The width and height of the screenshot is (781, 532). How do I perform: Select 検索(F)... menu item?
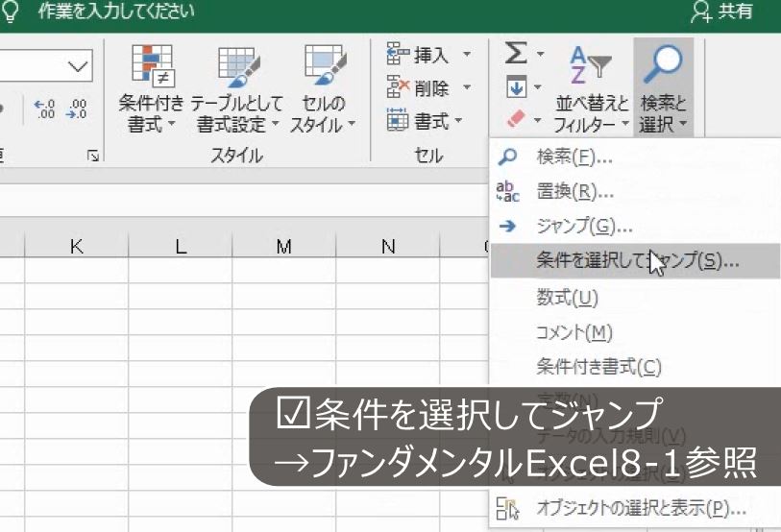(x=635, y=157)
